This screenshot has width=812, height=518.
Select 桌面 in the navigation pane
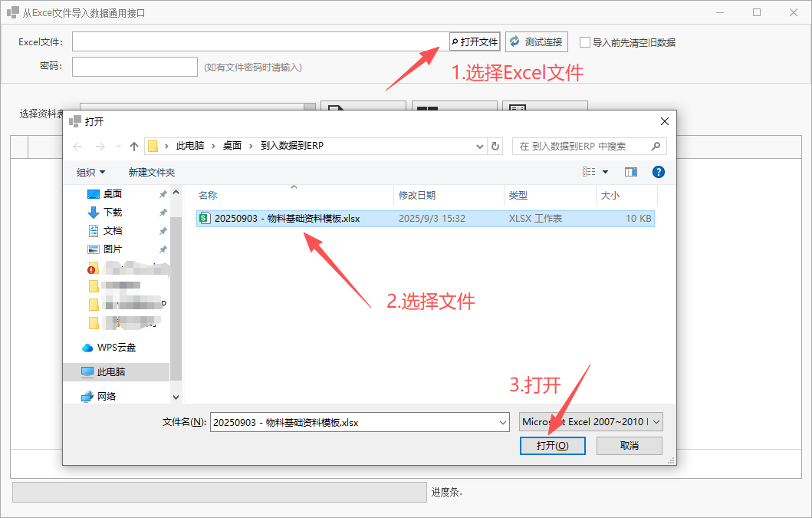pos(112,194)
